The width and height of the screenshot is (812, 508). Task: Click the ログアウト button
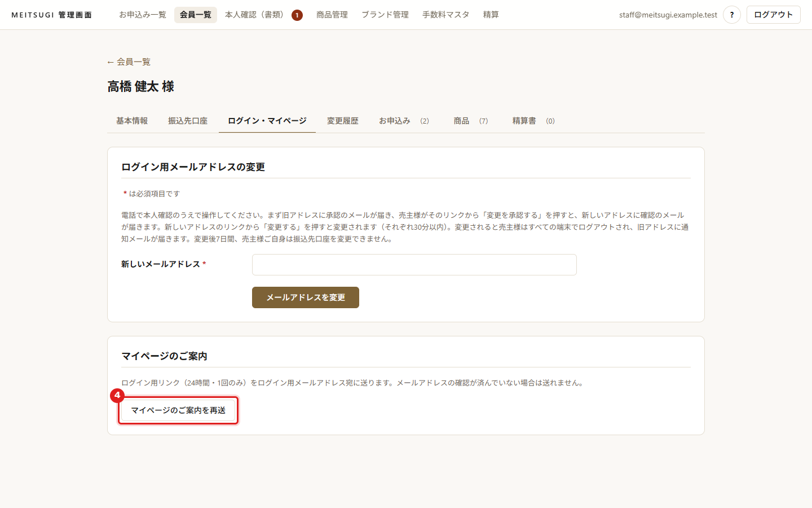[774, 15]
